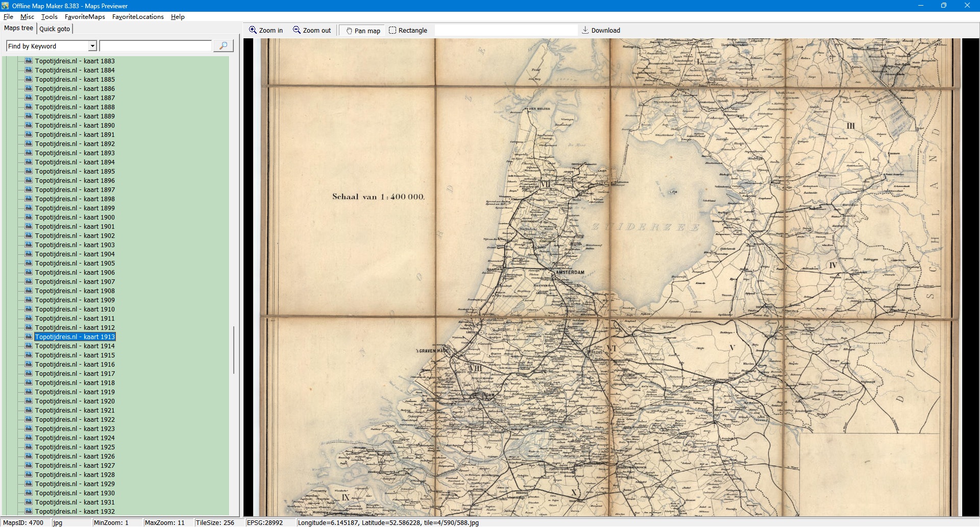Screen dimensions: 980x527
Task: Select Topotijdreis.nl kaart 1932 in tree
Action: click(75, 511)
